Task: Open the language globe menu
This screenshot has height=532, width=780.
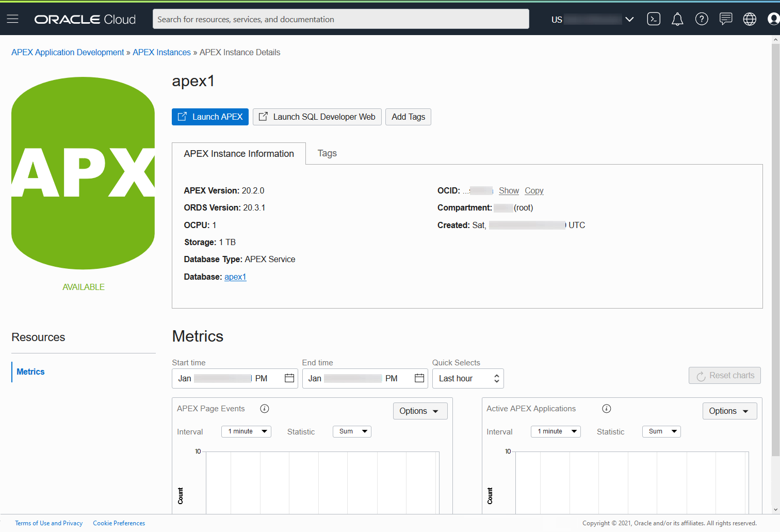Action: click(750, 19)
